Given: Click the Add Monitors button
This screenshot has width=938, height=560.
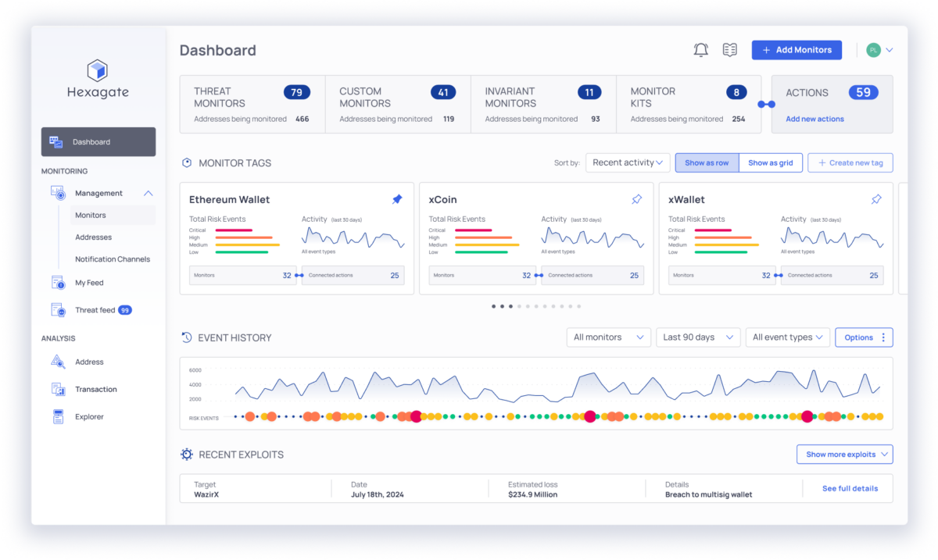Looking at the screenshot, I should [797, 49].
